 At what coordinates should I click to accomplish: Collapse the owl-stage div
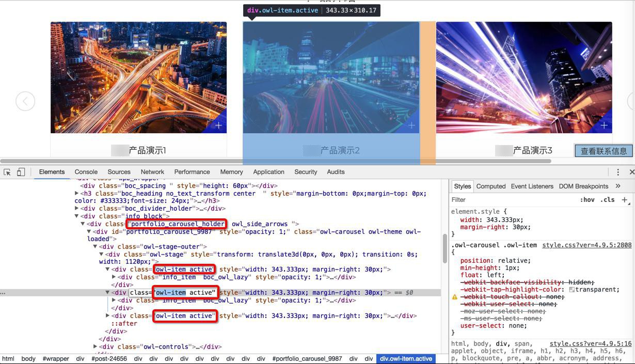[x=101, y=255]
